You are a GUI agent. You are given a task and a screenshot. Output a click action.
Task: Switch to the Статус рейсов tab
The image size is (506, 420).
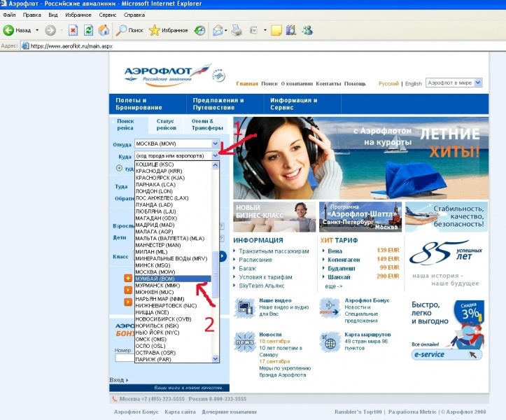point(166,125)
